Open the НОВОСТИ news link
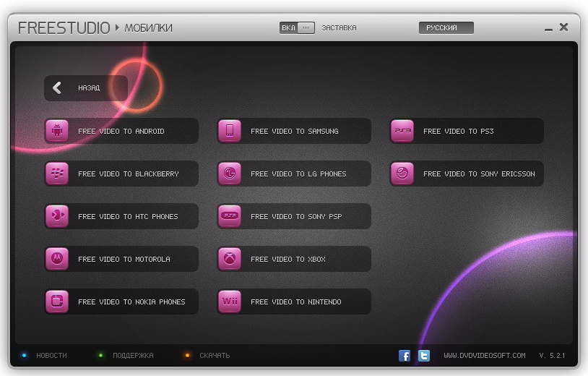The height and width of the screenshot is (376, 588). pyautogui.click(x=51, y=355)
